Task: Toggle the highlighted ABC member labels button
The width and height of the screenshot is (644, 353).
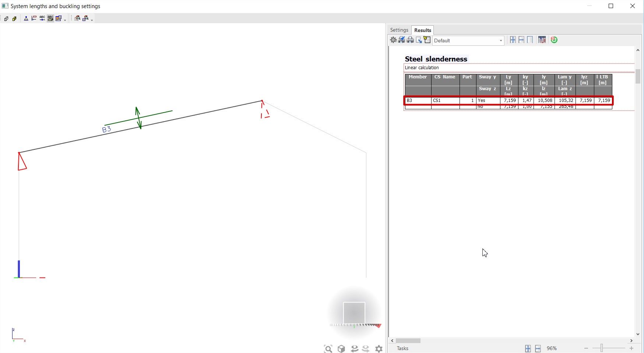Action: tap(50, 18)
